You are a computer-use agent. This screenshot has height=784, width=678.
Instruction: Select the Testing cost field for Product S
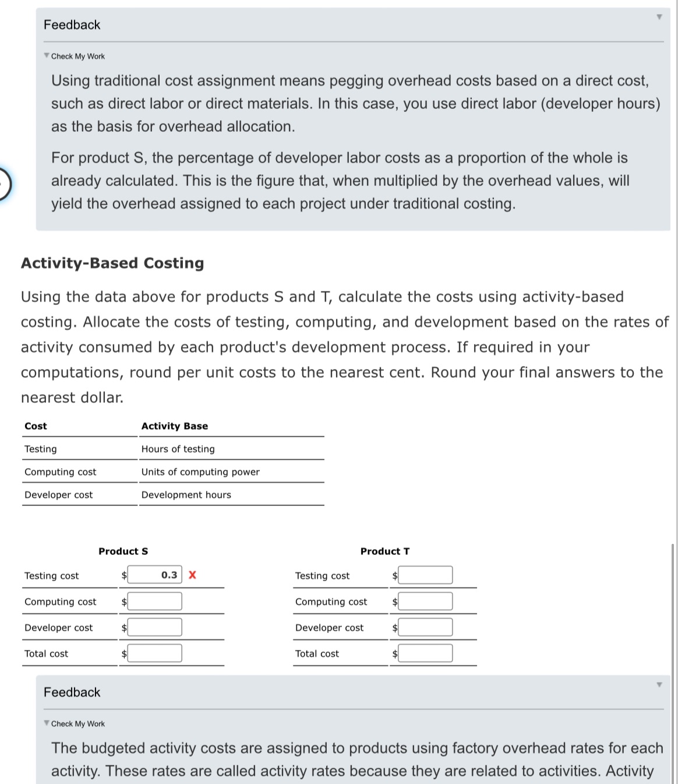[x=154, y=575]
